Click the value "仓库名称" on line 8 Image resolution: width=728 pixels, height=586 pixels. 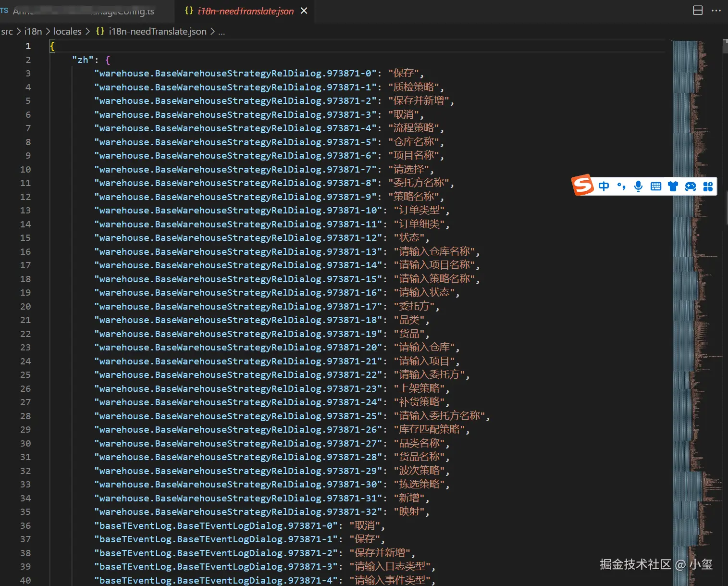tap(414, 142)
